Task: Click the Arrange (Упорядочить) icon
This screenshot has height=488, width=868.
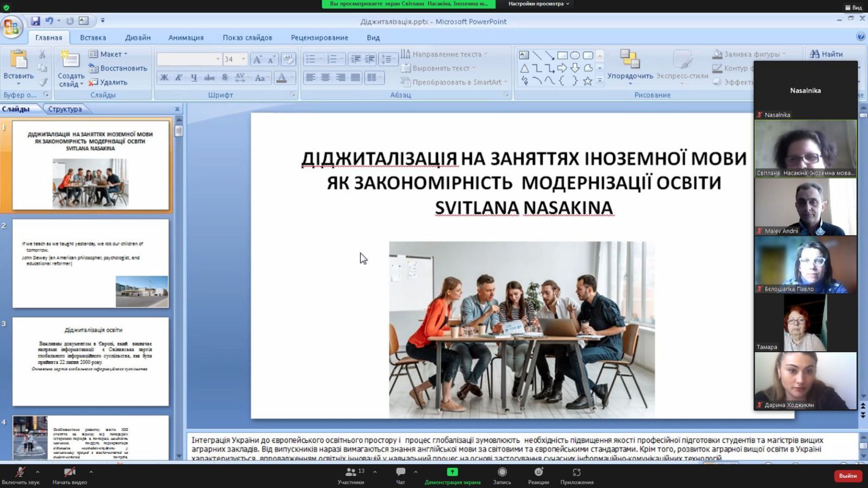Action: coord(630,60)
